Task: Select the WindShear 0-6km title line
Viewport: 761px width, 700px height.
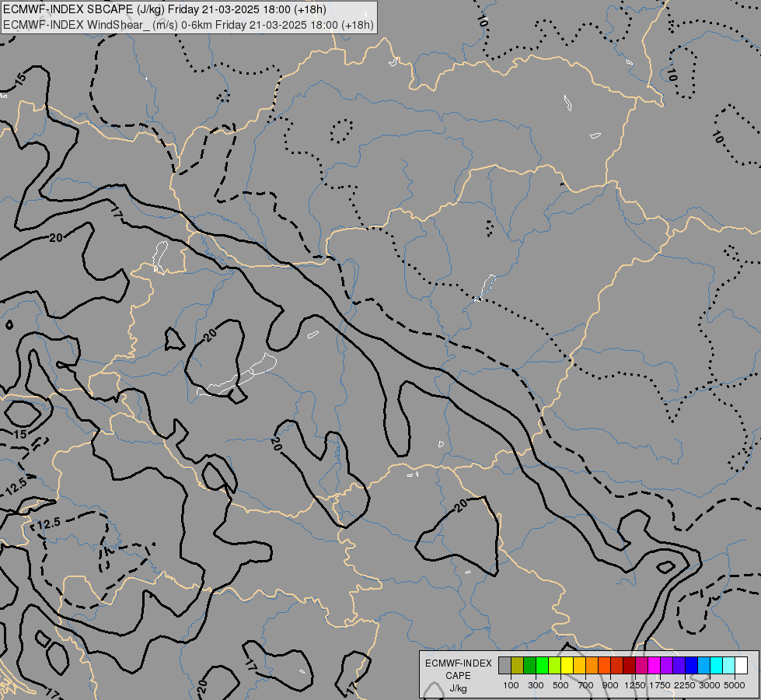Action: [x=188, y=25]
